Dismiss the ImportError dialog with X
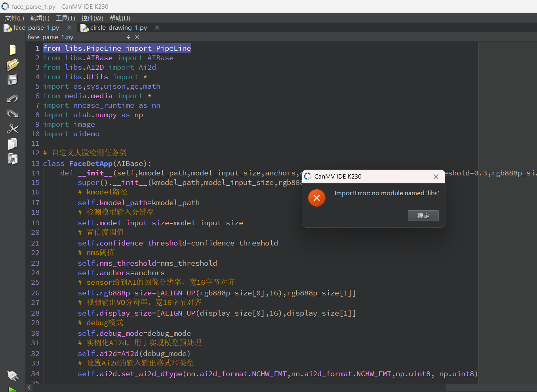The image size is (537, 392). click(x=436, y=177)
